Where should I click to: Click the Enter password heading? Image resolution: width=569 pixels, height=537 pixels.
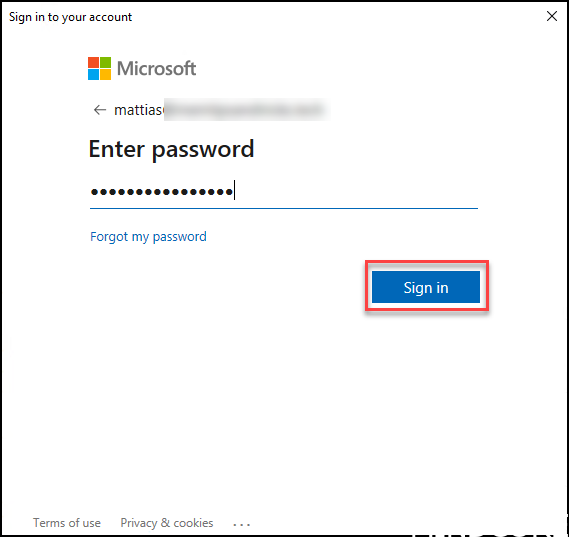tap(171, 149)
